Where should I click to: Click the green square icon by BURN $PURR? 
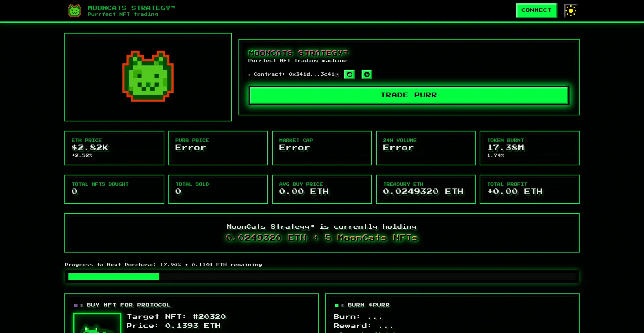(336, 305)
